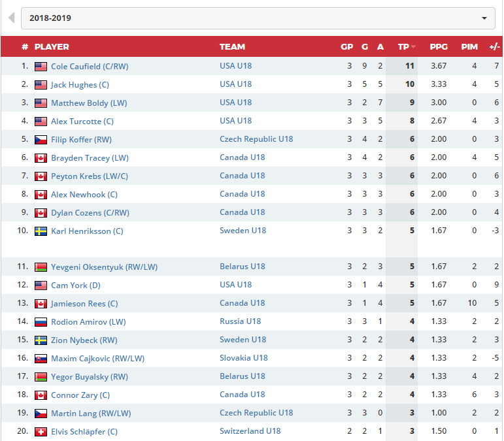View Matthew Boldy's profile
The height and width of the screenshot is (441, 504).
pos(89,103)
